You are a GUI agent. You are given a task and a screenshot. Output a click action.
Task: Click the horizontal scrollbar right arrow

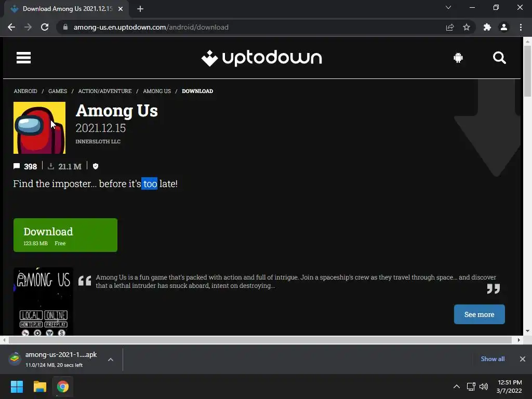pyautogui.click(x=518, y=340)
